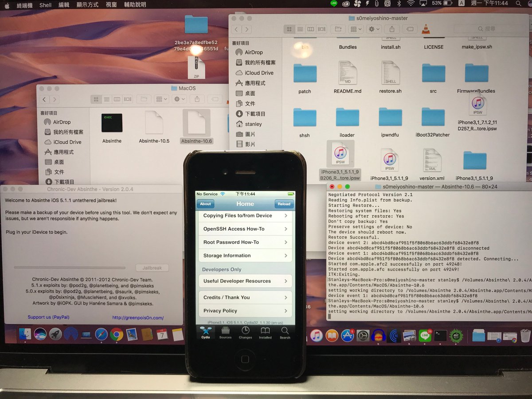Open AirDrop in s0meiyoshino-master sidebar
The image size is (532, 399).
click(x=254, y=52)
